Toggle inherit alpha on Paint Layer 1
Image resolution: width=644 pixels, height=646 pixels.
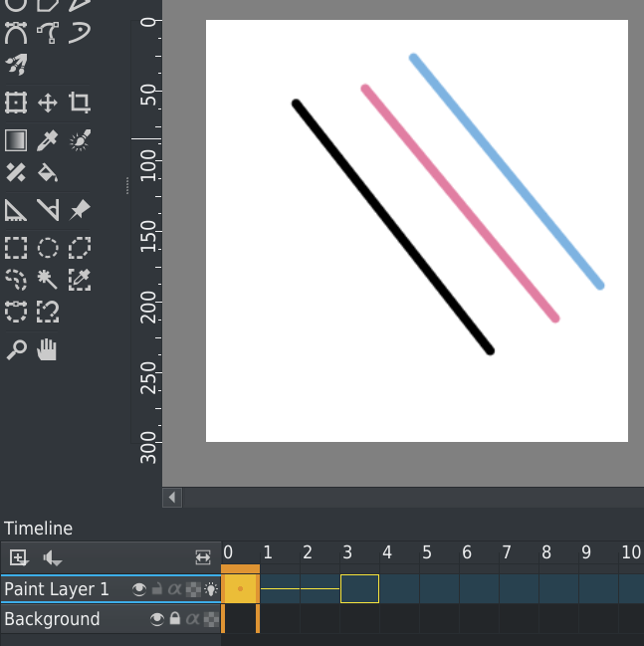193,589
